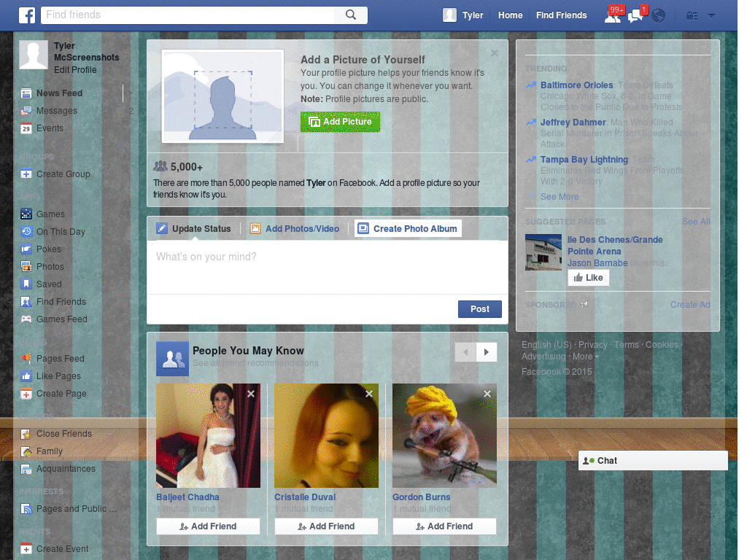
Task: Open the More footer dropdown
Action: click(586, 357)
